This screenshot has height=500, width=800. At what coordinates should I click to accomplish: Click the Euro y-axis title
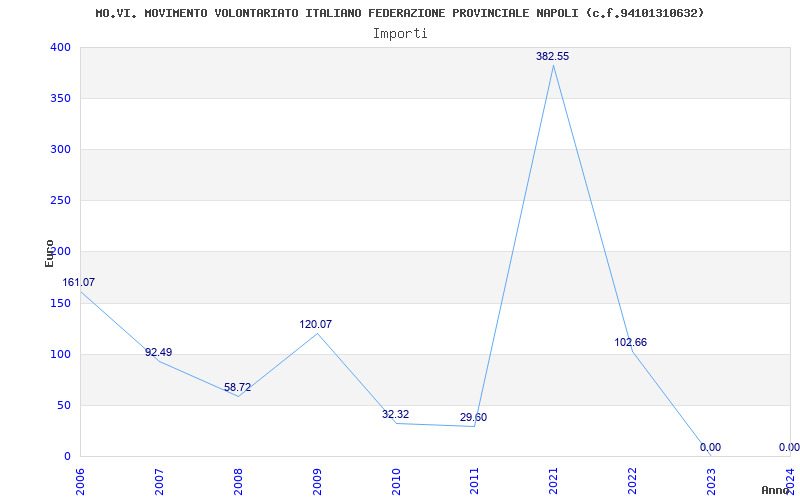point(49,253)
